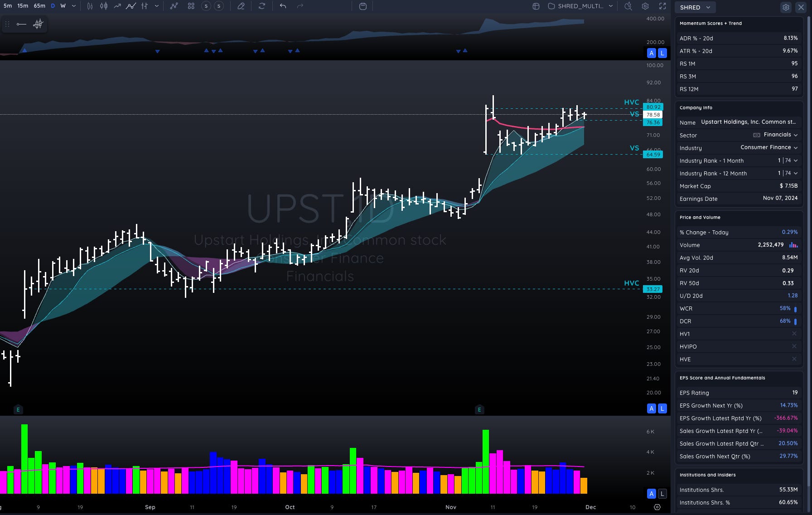
Task: Click the camera icon next to Sector
Action: coord(756,135)
